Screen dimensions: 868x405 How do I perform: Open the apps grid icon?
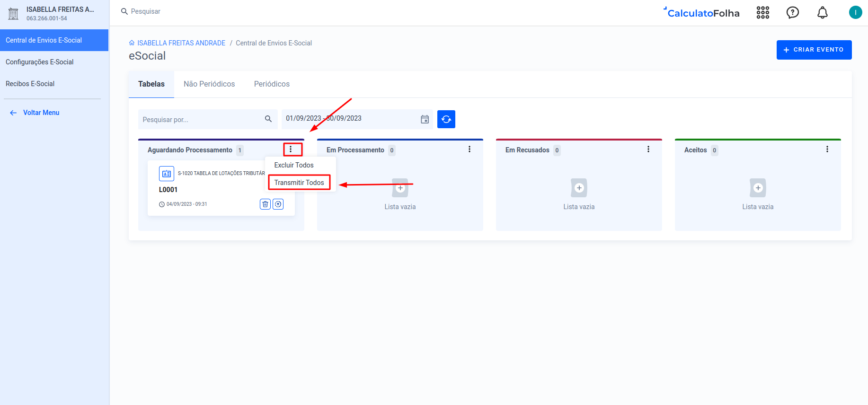click(x=762, y=13)
